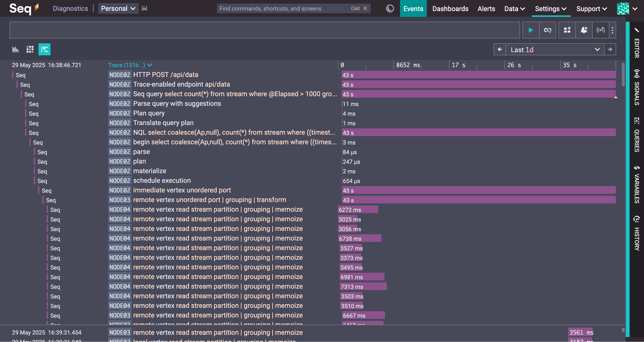Select the schedule execution span
644x342 pixels.
tap(162, 181)
